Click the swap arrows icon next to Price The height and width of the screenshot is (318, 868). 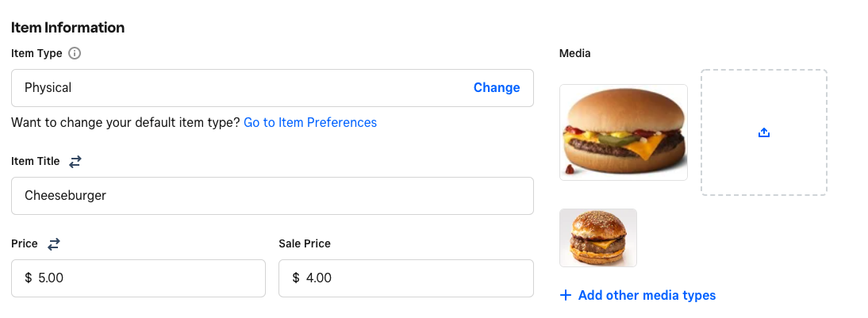[54, 244]
